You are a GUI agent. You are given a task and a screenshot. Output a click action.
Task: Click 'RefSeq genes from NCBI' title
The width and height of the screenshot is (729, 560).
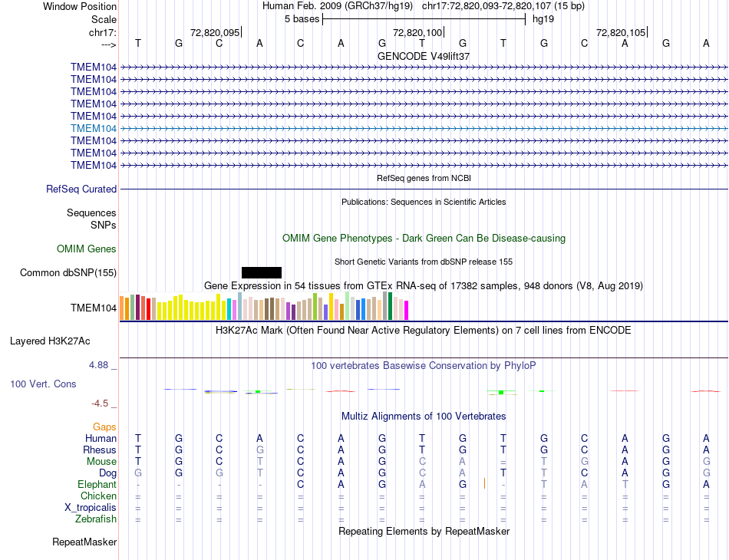point(424,178)
